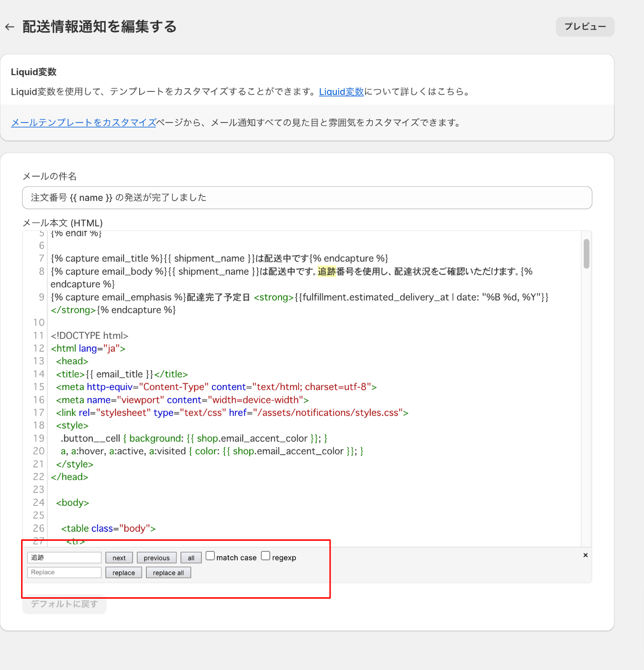Go back using the left arrow icon
644x670 pixels.
(10, 27)
